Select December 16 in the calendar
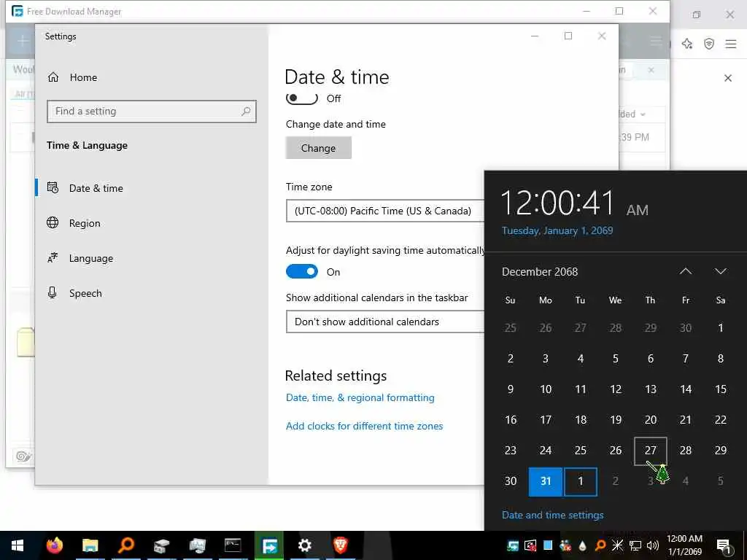747x560 pixels. 510,420
